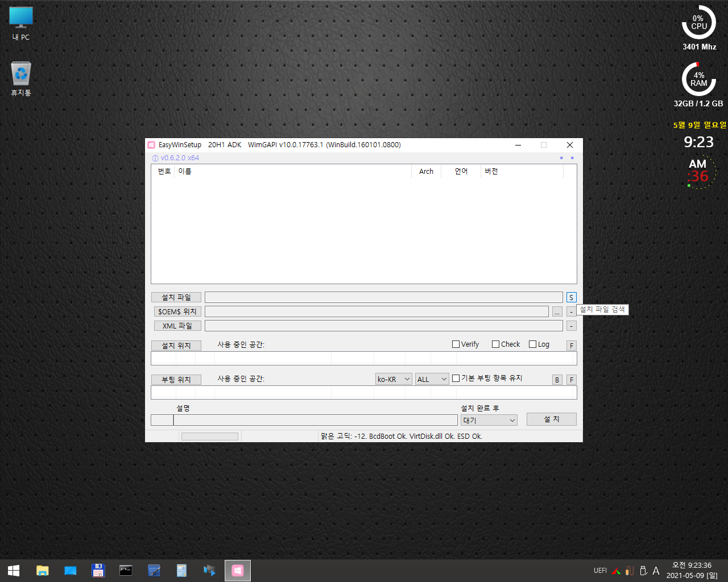728x582 pixels.
Task: Click the USB safely-remove tray icon
Action: click(643, 571)
